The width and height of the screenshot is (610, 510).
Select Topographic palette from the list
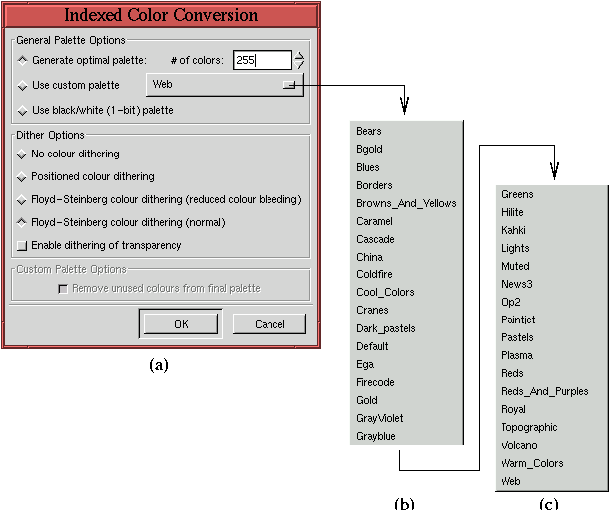pos(529,427)
